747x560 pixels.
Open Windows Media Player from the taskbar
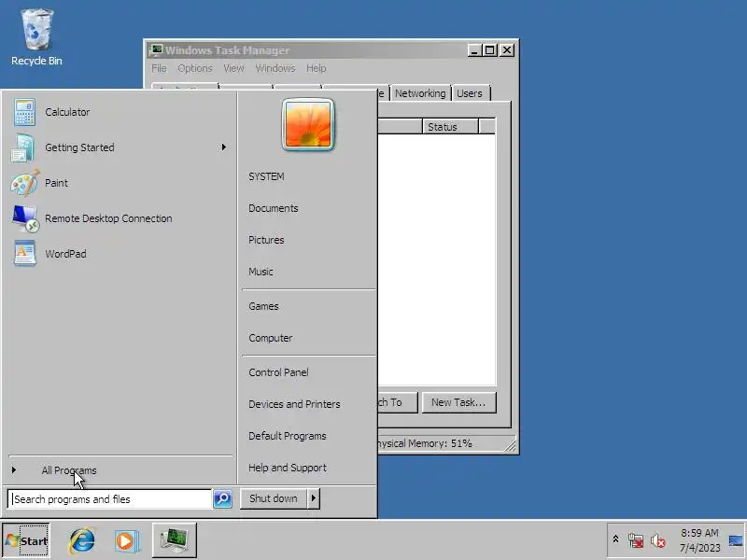127,541
